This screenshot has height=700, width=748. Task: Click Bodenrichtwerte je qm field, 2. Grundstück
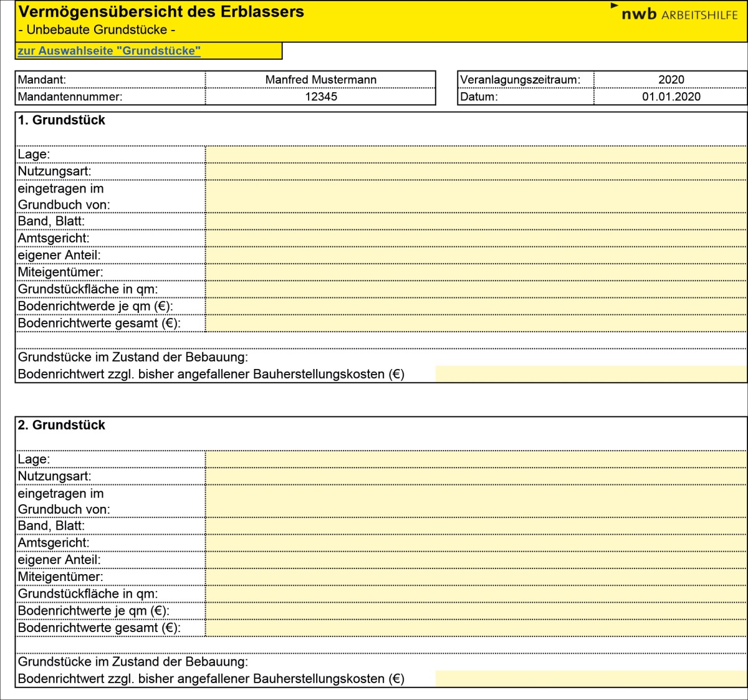(x=476, y=611)
